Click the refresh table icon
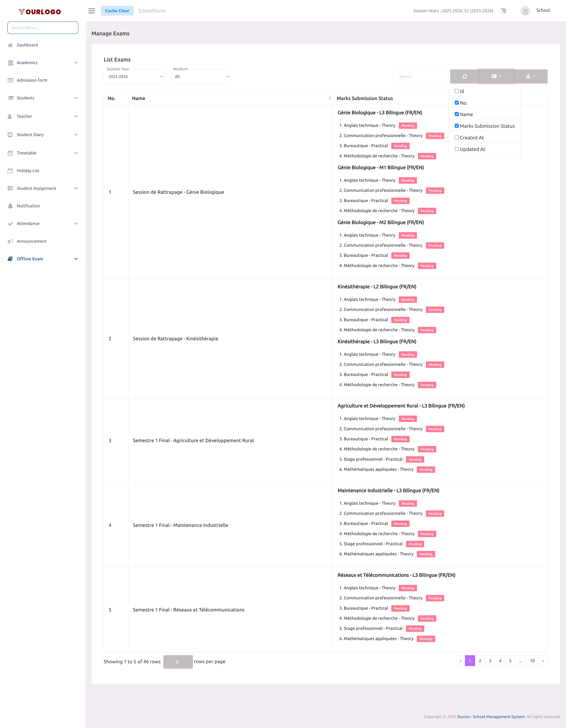The image size is (566, 728). tap(465, 76)
